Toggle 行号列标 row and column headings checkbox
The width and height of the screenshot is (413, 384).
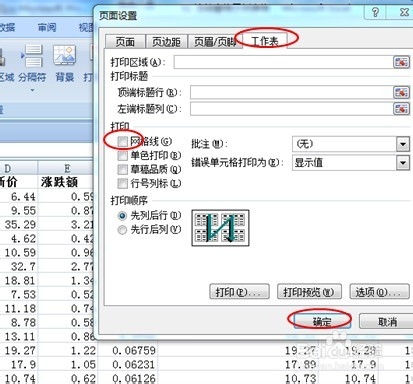tap(122, 183)
